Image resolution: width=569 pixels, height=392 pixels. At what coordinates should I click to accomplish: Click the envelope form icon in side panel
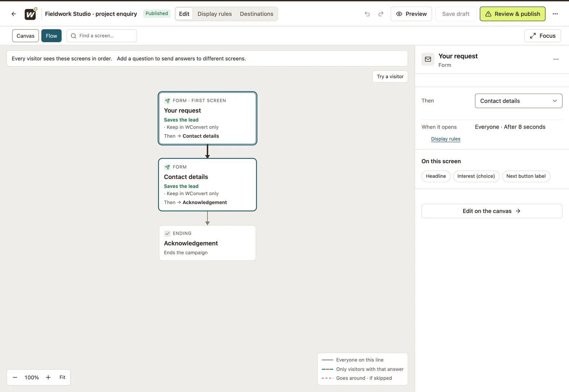click(428, 59)
